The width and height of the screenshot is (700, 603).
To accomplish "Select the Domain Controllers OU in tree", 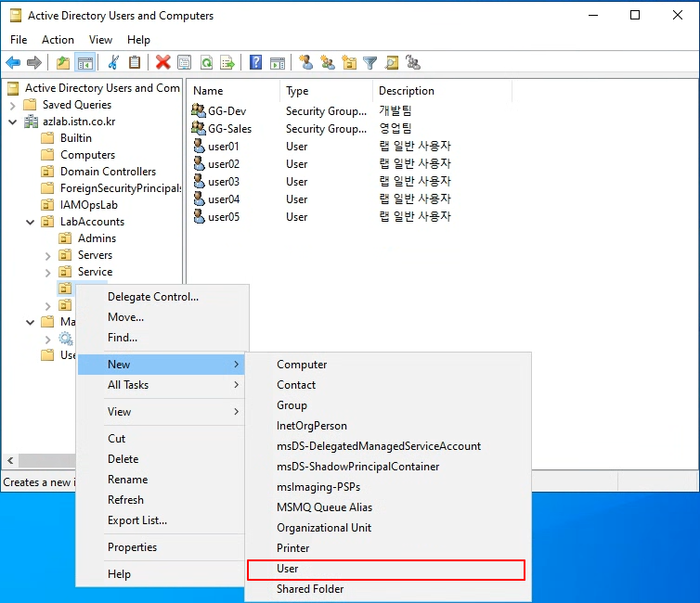I will point(108,172).
